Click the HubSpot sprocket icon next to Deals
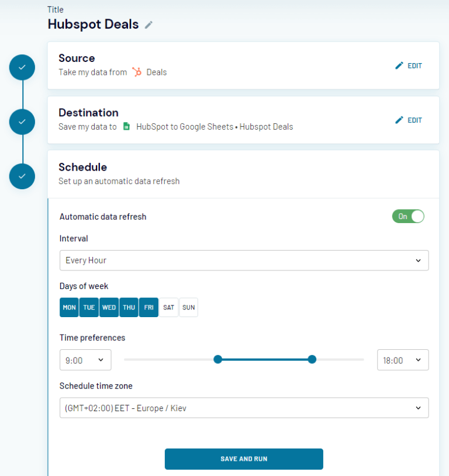 (136, 72)
